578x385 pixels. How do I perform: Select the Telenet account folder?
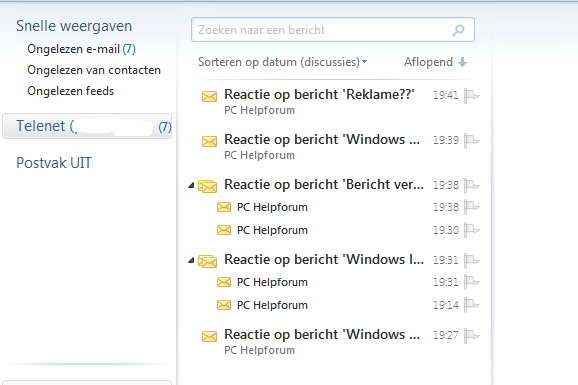pos(87,126)
